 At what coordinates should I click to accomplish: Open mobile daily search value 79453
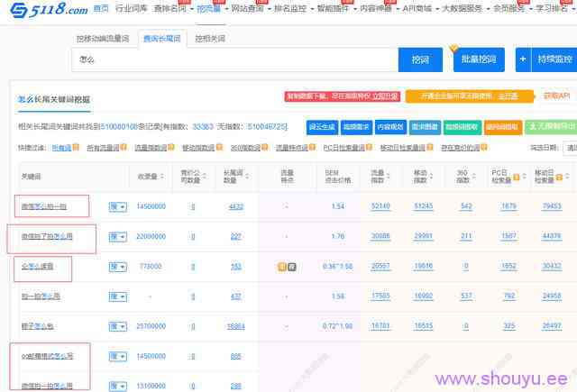point(552,206)
